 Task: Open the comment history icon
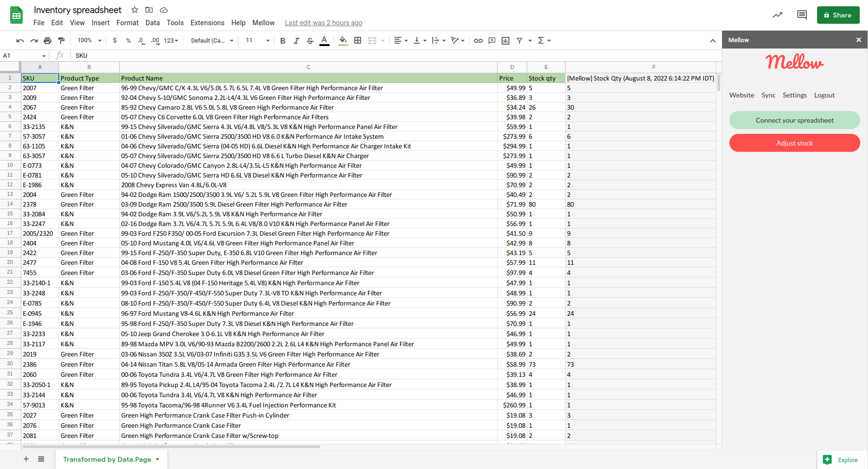pos(802,15)
